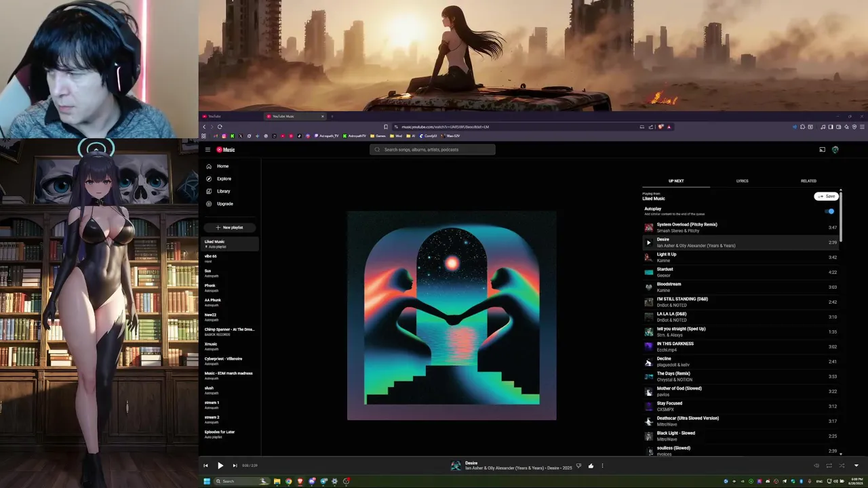Click the Decline track thumbnail
Screen dimensions: 868x488
(648, 362)
